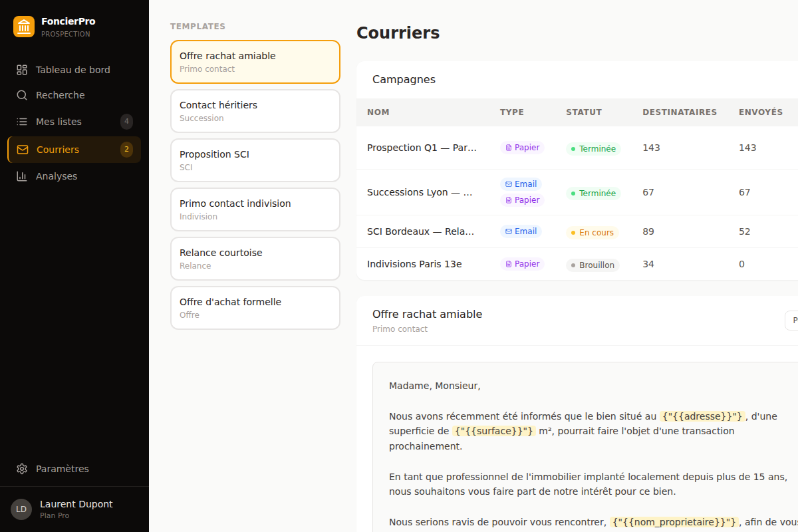Open the Analyses section
The width and height of the screenshot is (798, 532).
click(74, 176)
